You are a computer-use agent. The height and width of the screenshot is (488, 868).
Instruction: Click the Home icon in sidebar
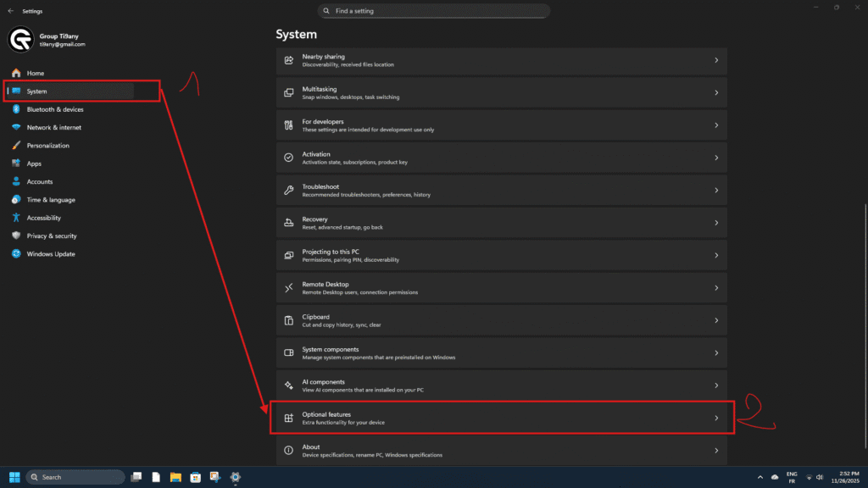[x=16, y=74]
